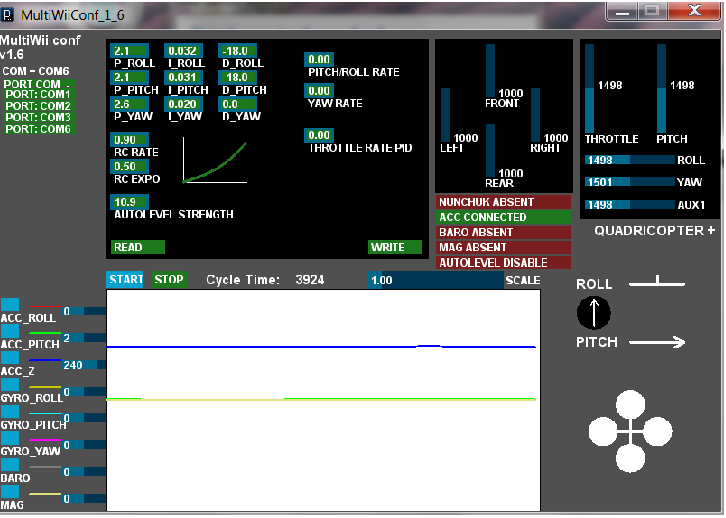
Task: Click the THROTTLE RATE PID value field
Action: click(x=319, y=135)
